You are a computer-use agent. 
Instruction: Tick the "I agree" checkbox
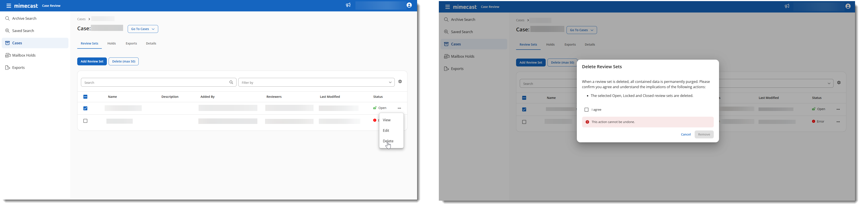click(x=586, y=110)
